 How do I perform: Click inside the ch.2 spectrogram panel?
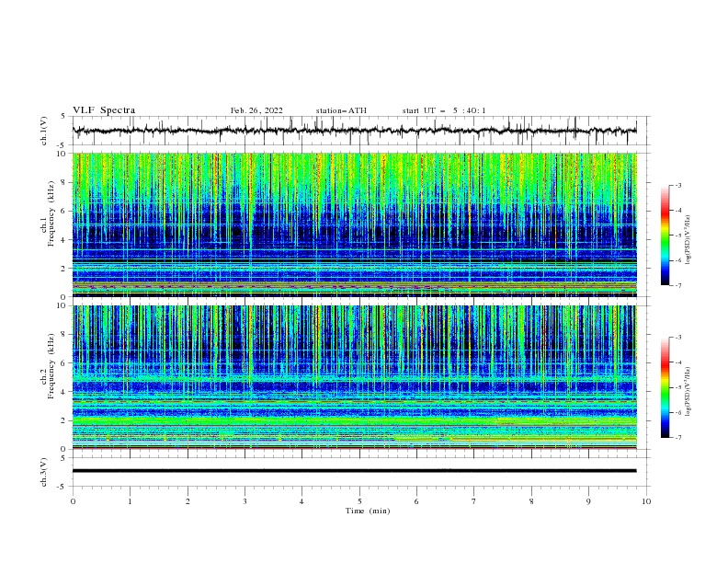(354, 377)
